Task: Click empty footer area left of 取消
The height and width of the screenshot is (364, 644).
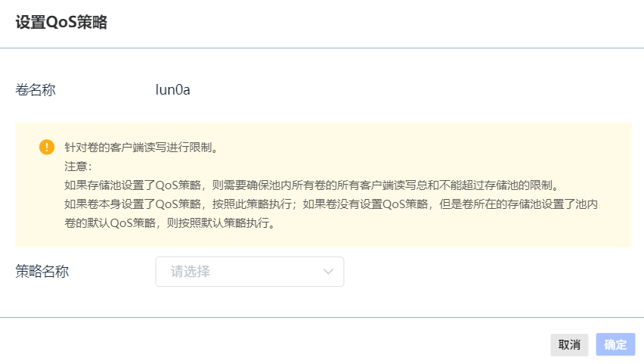Action: [x=302, y=344]
